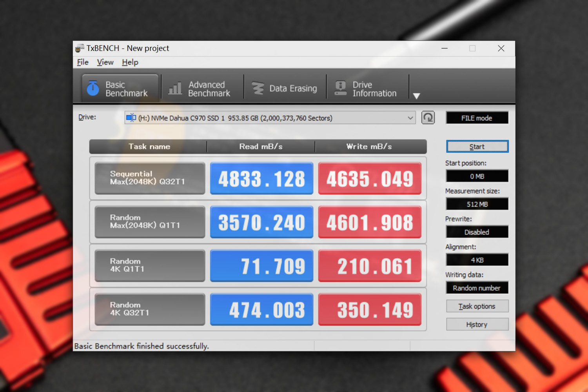Expand the tab overflow arrow beside Drive Information
Image resolution: width=588 pixels, height=392 pixels.
tap(416, 95)
